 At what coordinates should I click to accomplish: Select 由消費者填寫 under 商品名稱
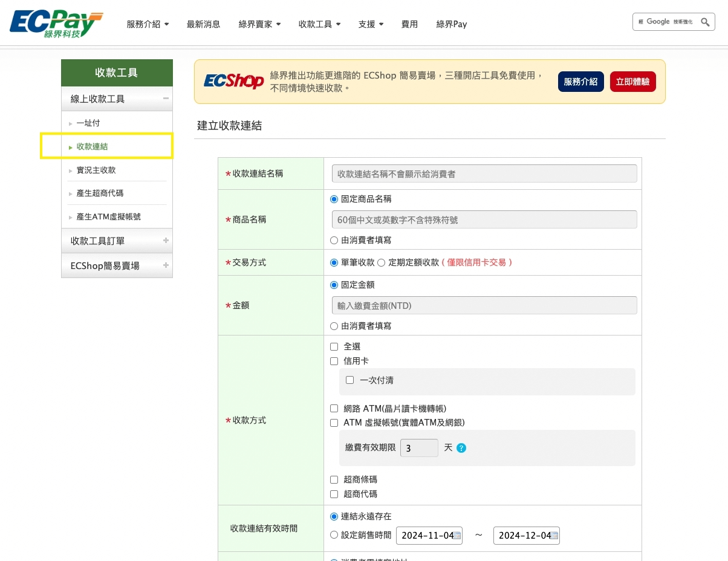(x=334, y=240)
